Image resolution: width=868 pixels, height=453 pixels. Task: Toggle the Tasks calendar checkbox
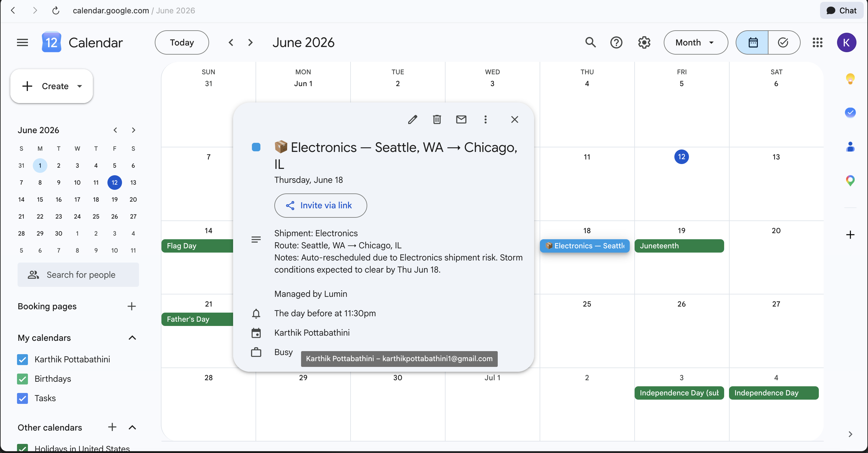click(22, 398)
